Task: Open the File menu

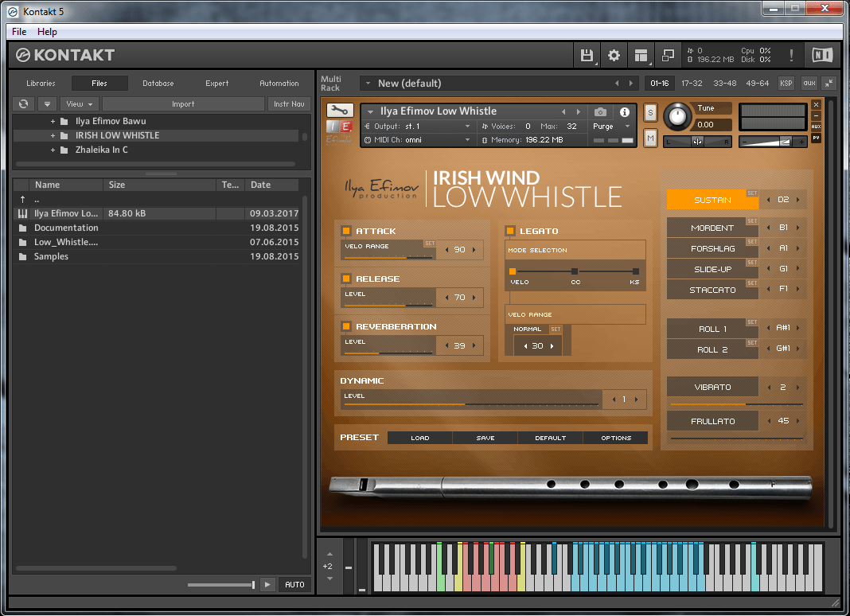Action: tap(19, 32)
